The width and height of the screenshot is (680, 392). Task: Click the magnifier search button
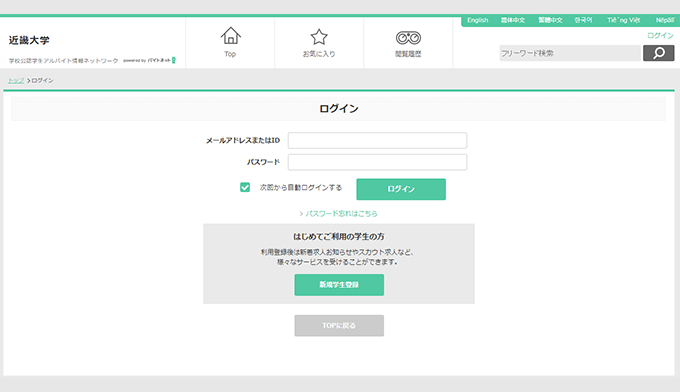pyautogui.click(x=658, y=53)
